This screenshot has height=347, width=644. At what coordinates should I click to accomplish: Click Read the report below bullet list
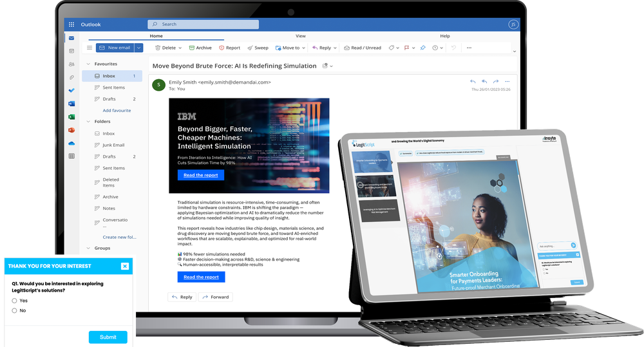pyautogui.click(x=201, y=277)
